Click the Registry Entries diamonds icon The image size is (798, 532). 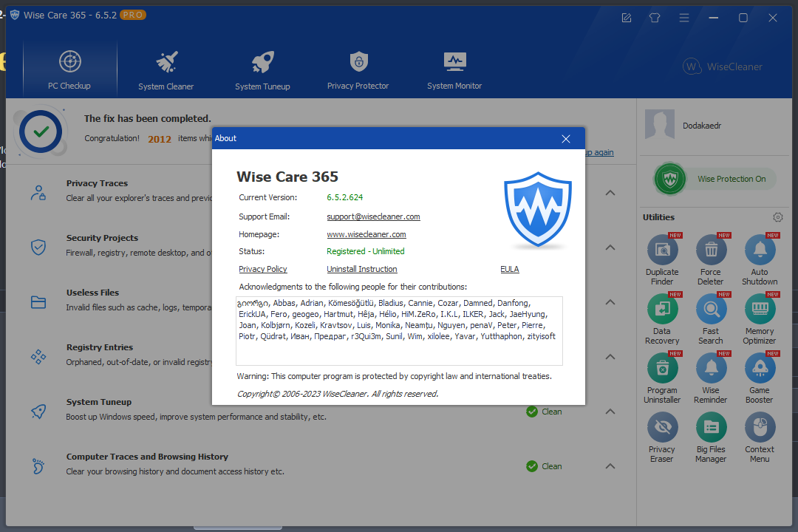[38, 357]
